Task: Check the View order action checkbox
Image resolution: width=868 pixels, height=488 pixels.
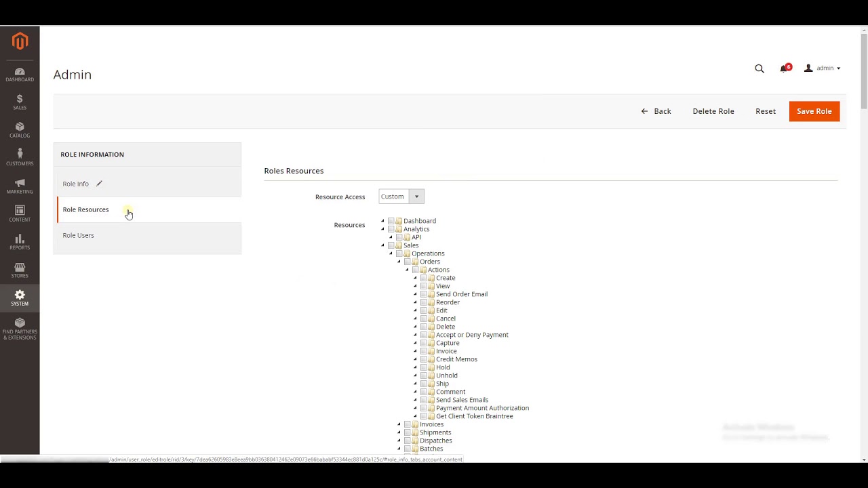Action: [x=423, y=286]
